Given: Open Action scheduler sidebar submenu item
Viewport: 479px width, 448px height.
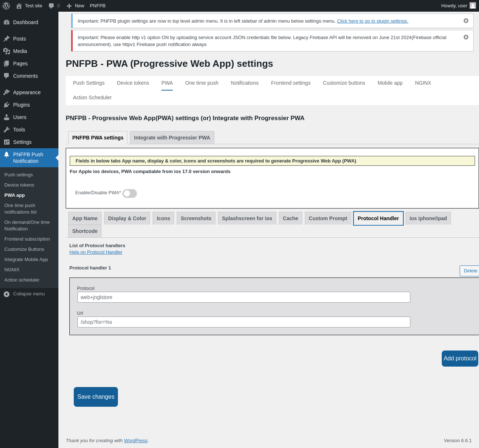Looking at the screenshot, I should tap(29, 280).
